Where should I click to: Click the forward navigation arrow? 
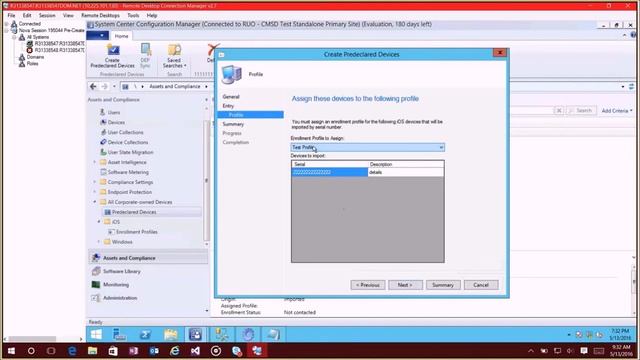click(x=104, y=87)
